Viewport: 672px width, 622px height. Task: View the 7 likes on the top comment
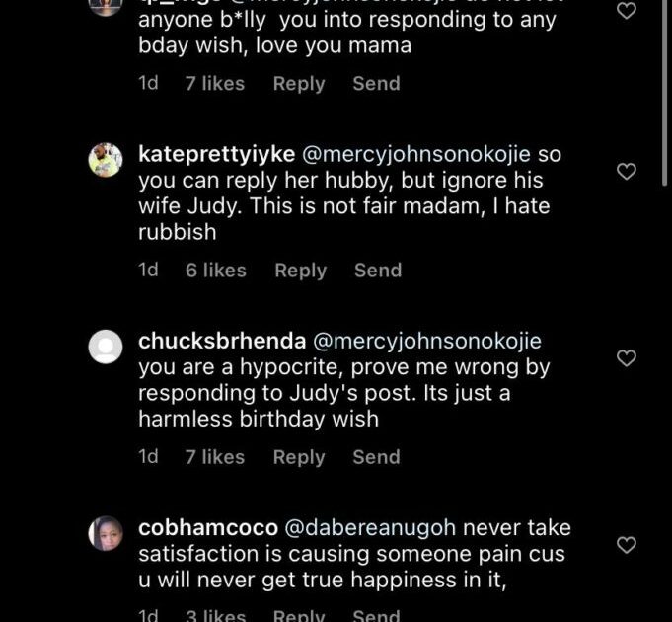214,84
